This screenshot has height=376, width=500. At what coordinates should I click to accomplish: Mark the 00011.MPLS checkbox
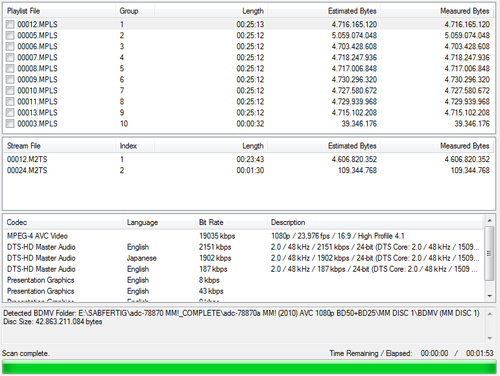click(x=10, y=101)
